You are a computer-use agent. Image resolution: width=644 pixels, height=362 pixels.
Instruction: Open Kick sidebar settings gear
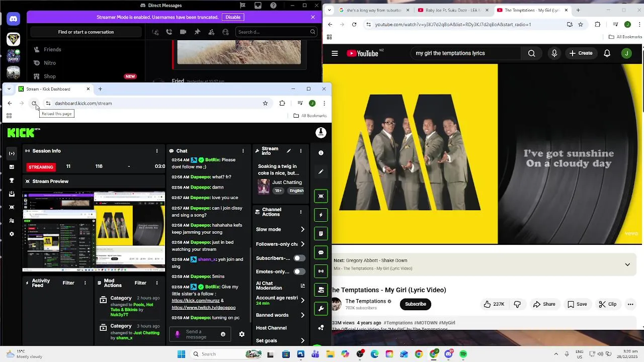[12, 234]
